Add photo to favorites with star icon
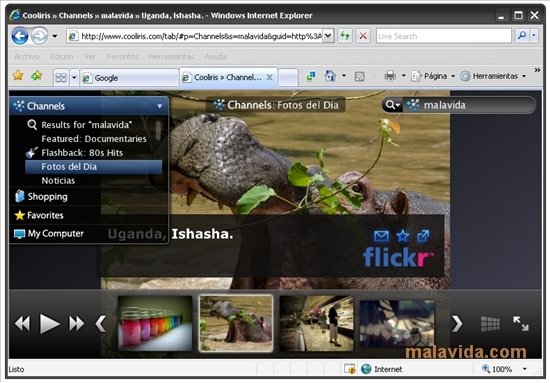Image resolution: width=550 pixels, height=383 pixels. pyautogui.click(x=402, y=236)
